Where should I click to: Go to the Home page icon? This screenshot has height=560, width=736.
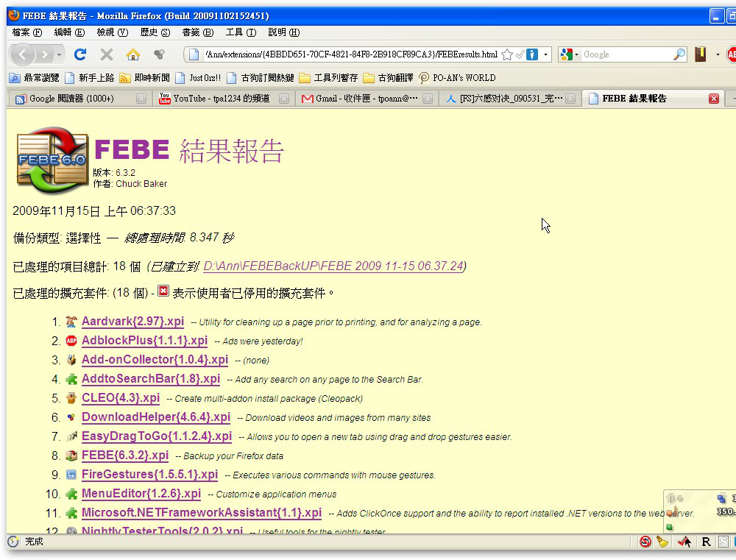pyautogui.click(x=132, y=54)
